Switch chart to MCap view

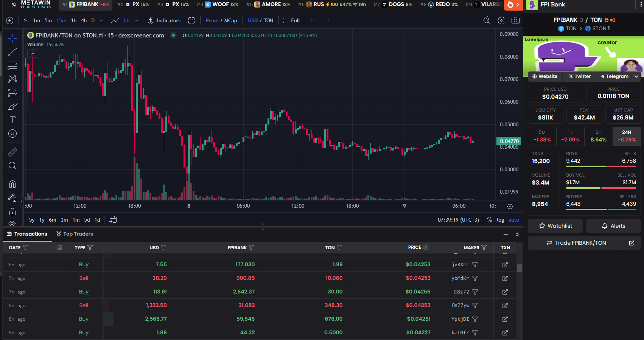click(230, 20)
